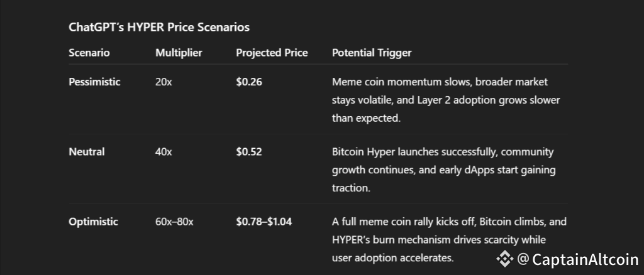Click the Potential Trigger column header
Viewport: 644px width, 275px height.
click(x=372, y=53)
